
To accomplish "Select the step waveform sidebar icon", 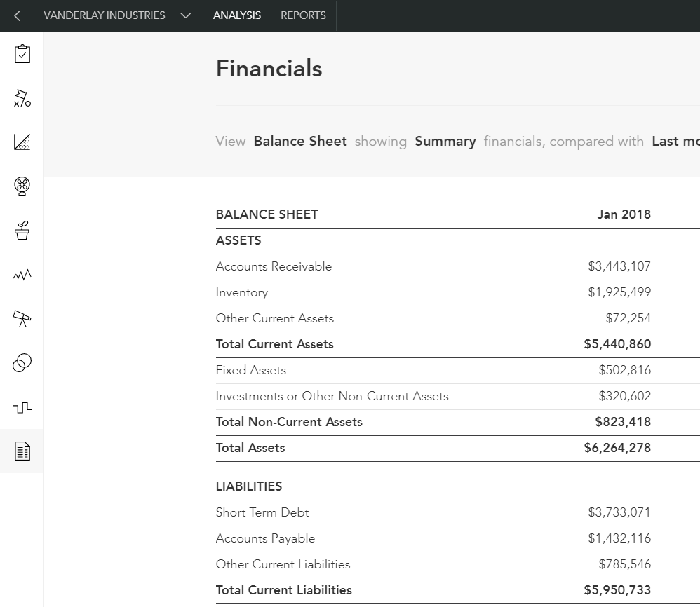I will (x=22, y=407).
